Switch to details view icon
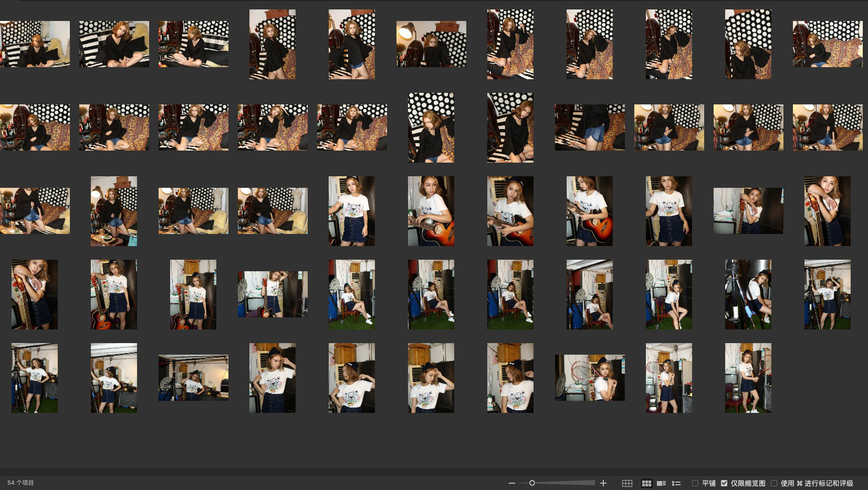The width and height of the screenshot is (868, 490). [662, 483]
